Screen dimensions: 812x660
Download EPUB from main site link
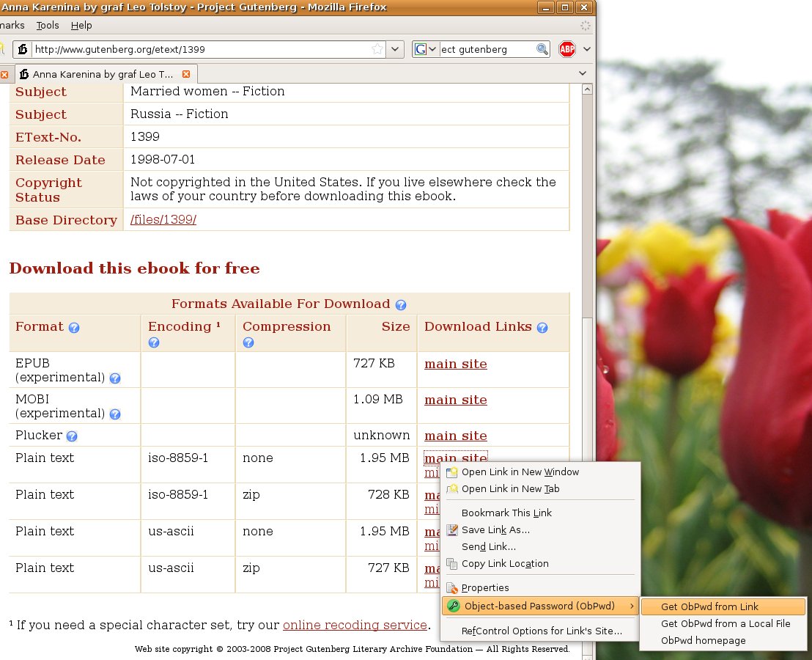(456, 364)
